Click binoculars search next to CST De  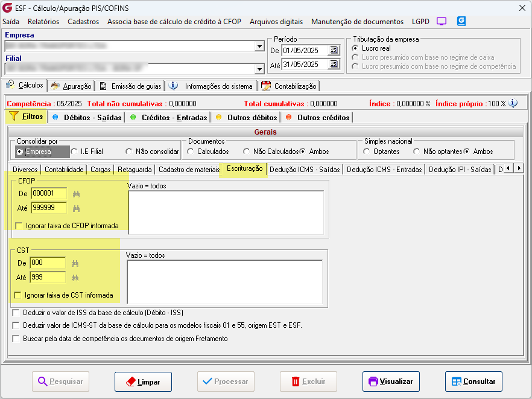[75, 263]
